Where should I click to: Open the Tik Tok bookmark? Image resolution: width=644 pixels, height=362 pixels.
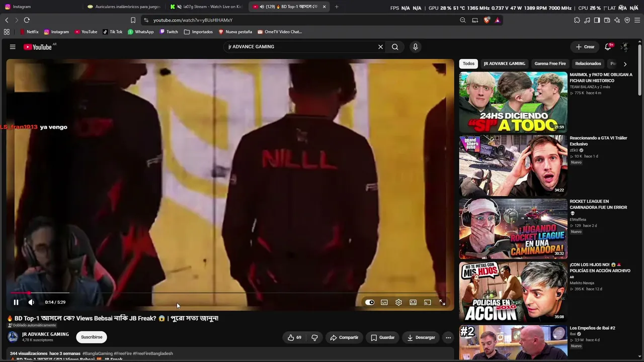113,32
